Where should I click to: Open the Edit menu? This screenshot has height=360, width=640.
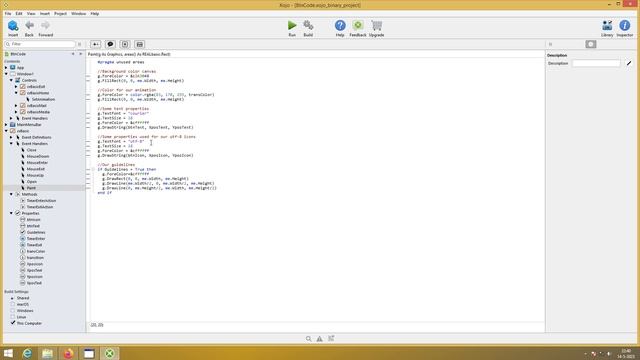click(19, 13)
